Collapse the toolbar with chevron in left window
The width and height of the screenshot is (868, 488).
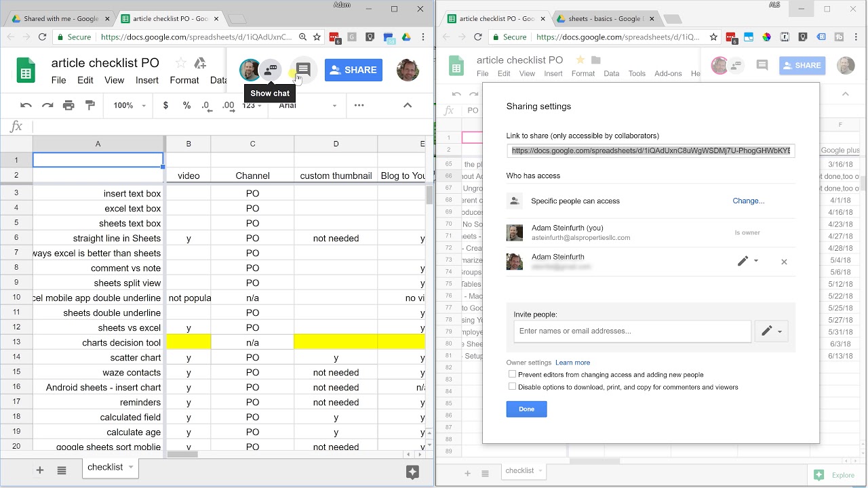[408, 105]
